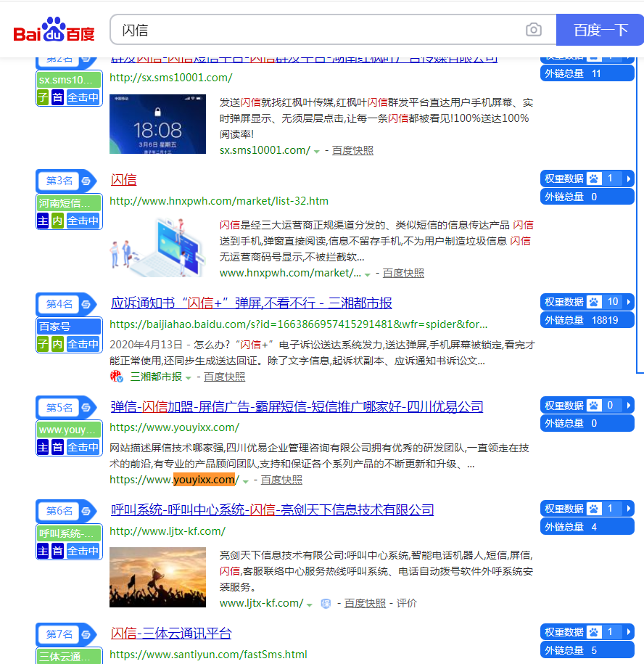The height and width of the screenshot is (664, 644).
Task: Click the swirl icon beside 第6名
Action: coord(86,511)
